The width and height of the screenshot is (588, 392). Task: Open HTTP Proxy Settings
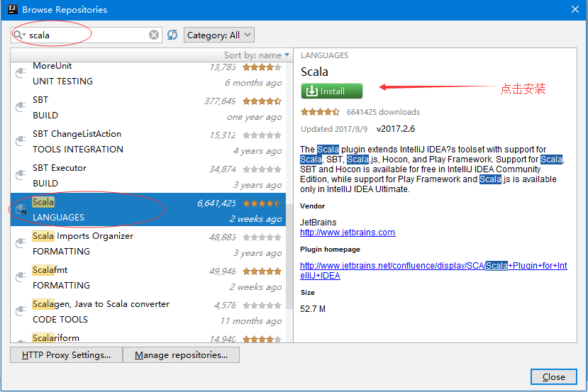67,355
